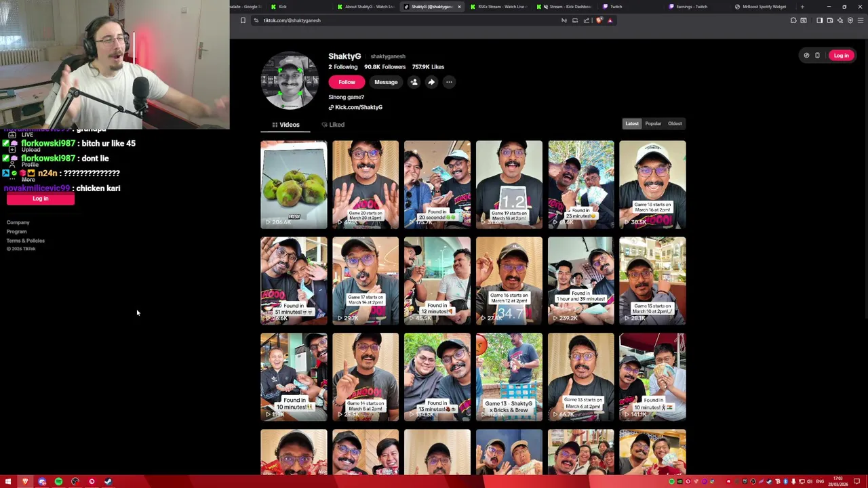The image size is (868, 488).
Task: Click the ShaktyG profile avatar
Action: [290, 81]
